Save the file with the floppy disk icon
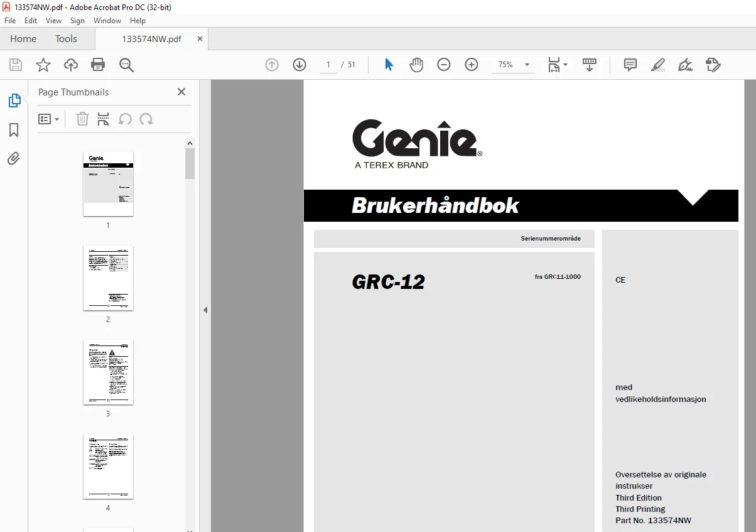This screenshot has height=532, width=756. click(x=16, y=65)
